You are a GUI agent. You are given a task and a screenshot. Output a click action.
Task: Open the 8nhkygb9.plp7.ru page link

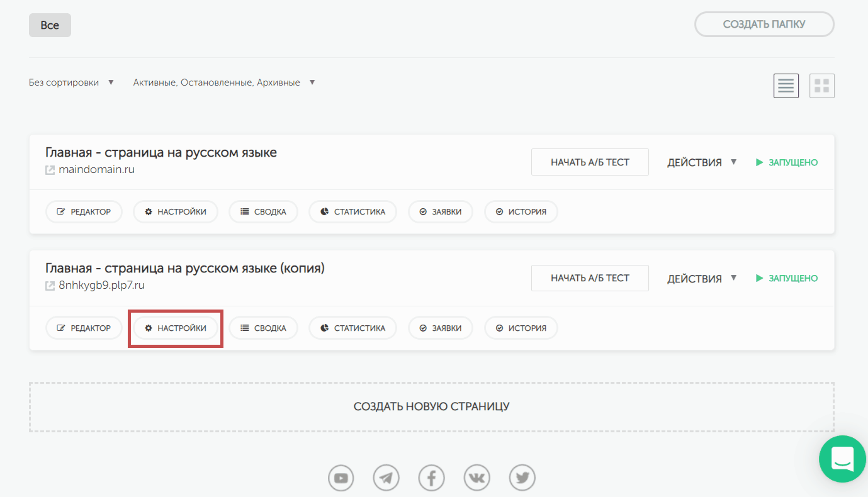pos(101,285)
